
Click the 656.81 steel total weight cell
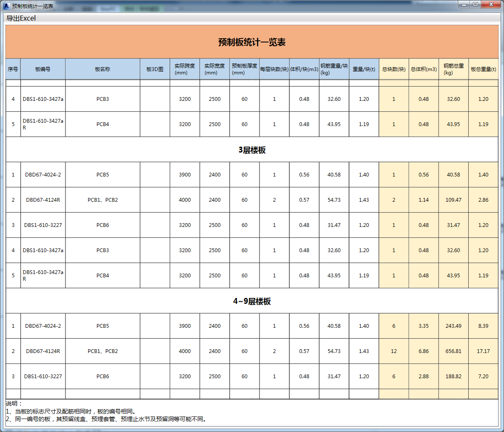tap(454, 351)
